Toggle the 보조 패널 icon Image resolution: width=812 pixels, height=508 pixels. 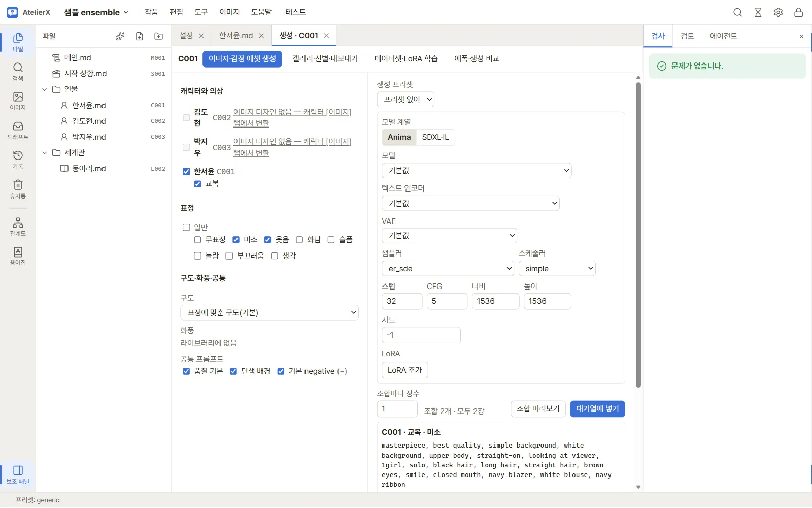pos(18,474)
